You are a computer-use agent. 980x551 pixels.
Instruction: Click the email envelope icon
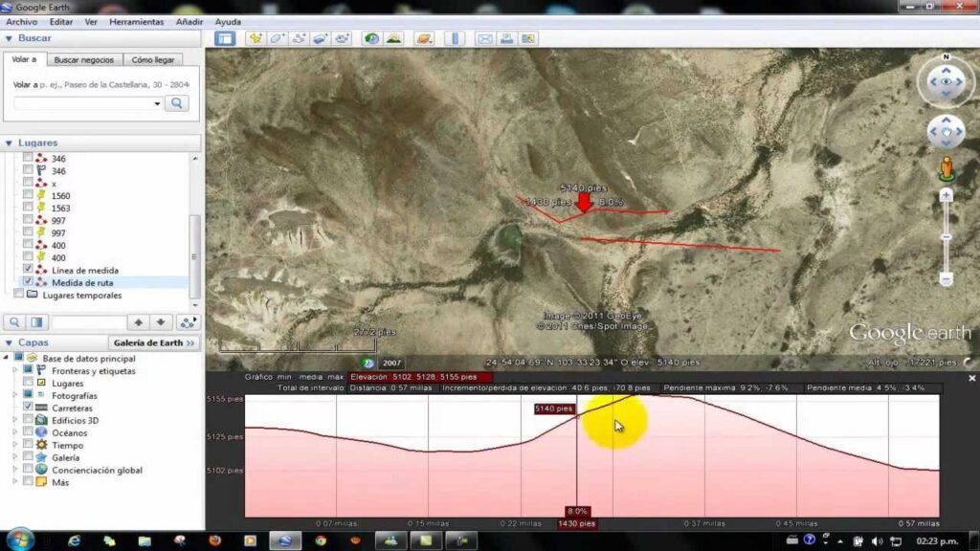click(x=485, y=39)
